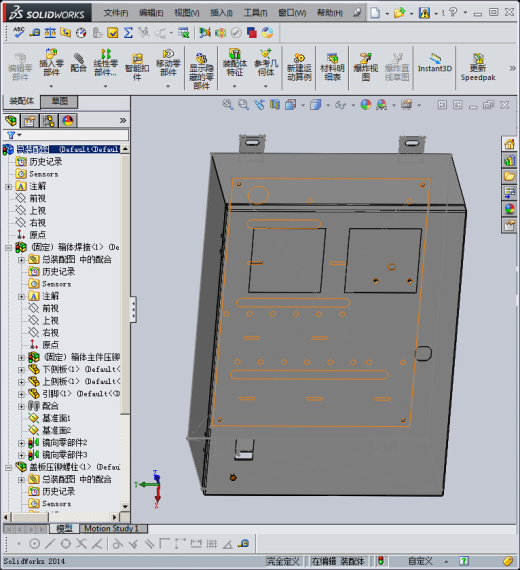Click Insert Components (插入零部件) tool

[x=51, y=63]
